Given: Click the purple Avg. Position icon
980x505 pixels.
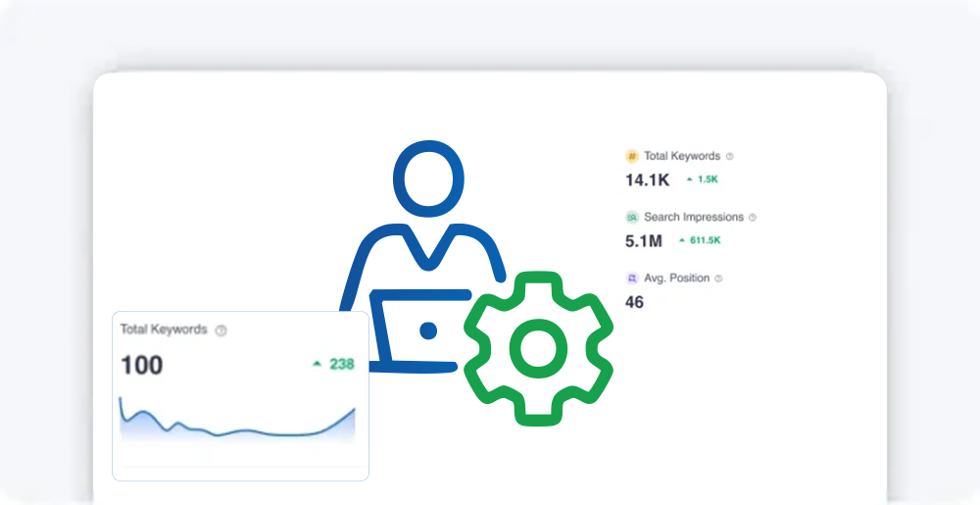Looking at the screenshot, I should click(x=632, y=278).
